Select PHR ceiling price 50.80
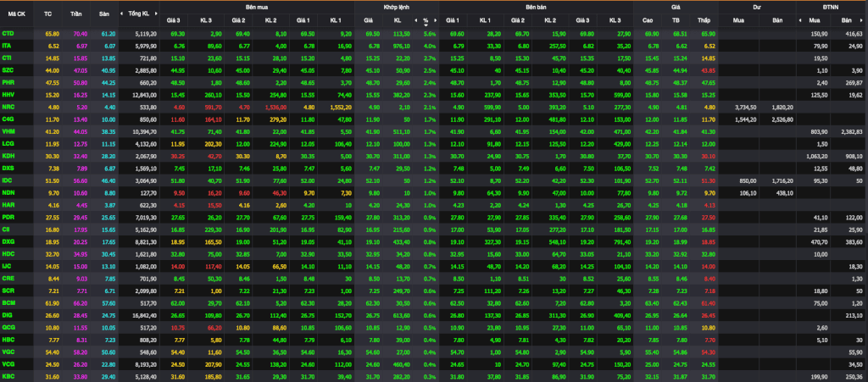The height and width of the screenshot is (382, 868). coord(81,82)
